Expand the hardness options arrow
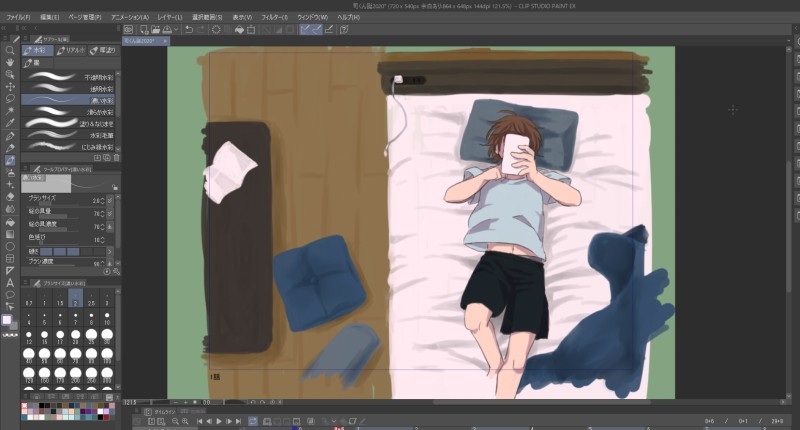This screenshot has width=800, height=430. [110, 251]
